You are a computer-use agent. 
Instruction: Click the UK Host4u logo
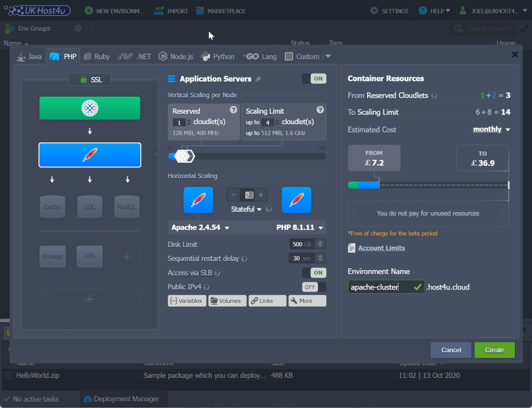(x=37, y=10)
